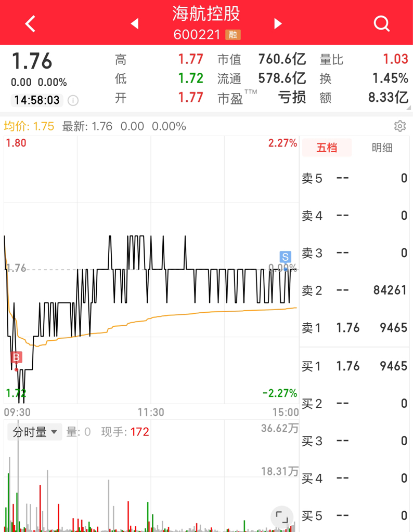Select the 明细 tab
Image resolution: width=413 pixels, height=532 pixels.
click(x=382, y=148)
